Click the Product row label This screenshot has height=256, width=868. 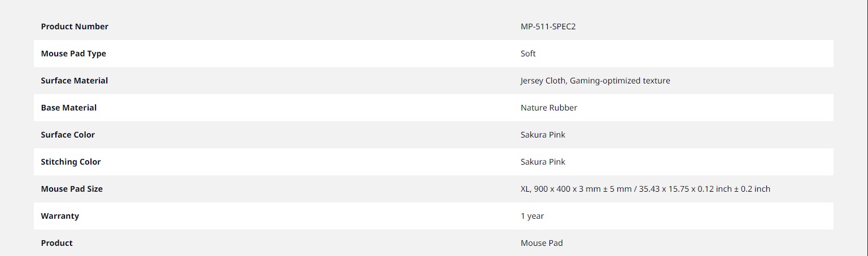56,243
